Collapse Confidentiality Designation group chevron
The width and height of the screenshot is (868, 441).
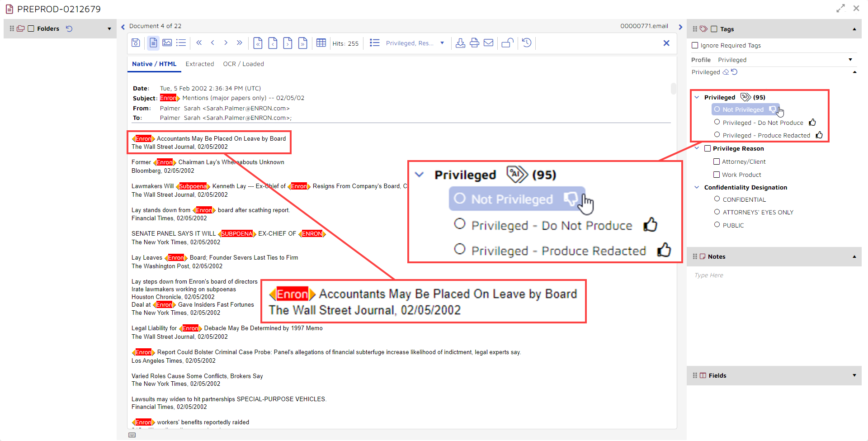(697, 187)
